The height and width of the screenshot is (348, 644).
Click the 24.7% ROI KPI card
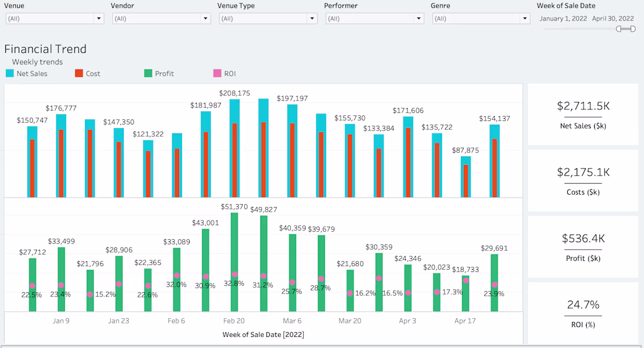[583, 313]
